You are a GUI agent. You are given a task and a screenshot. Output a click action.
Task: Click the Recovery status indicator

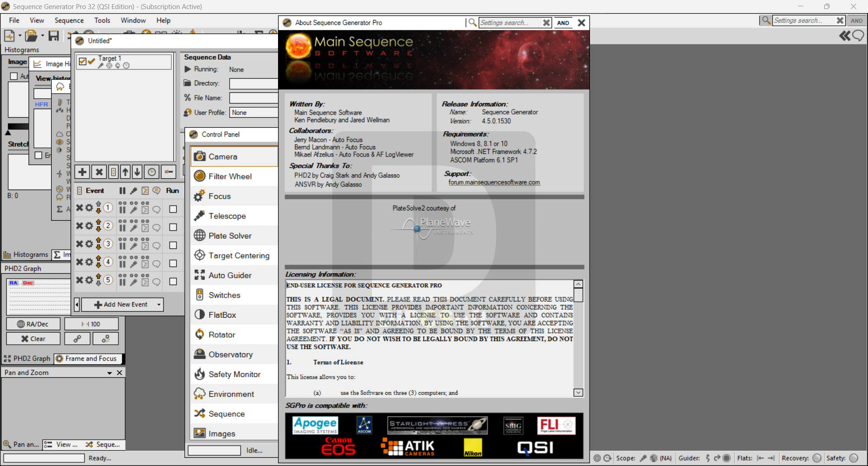[817, 458]
